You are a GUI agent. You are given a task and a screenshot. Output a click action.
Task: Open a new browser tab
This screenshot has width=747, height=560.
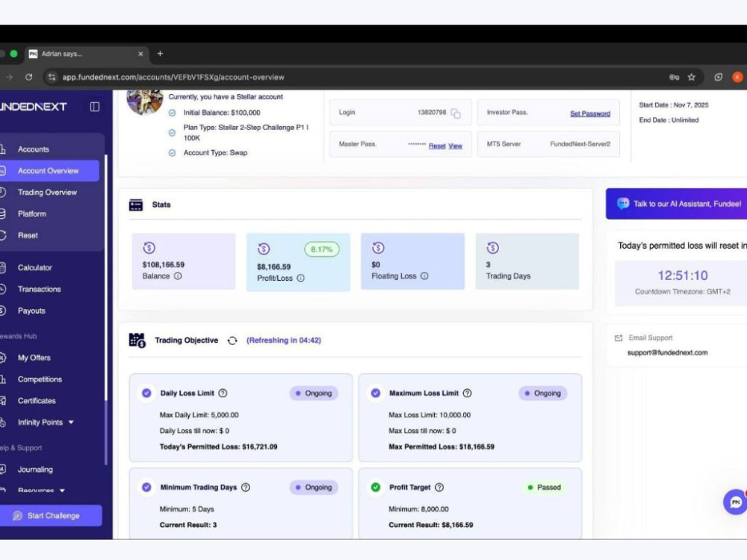[x=160, y=54]
